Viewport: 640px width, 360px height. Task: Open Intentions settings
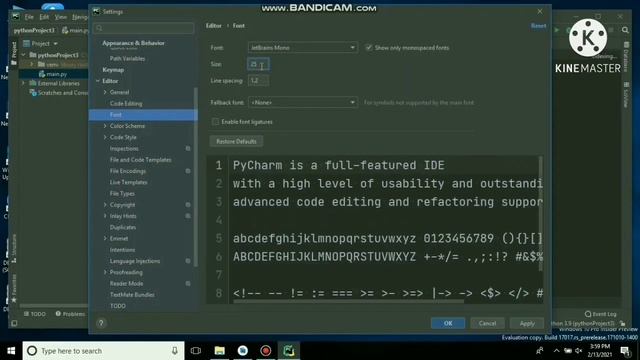pyautogui.click(x=122, y=249)
